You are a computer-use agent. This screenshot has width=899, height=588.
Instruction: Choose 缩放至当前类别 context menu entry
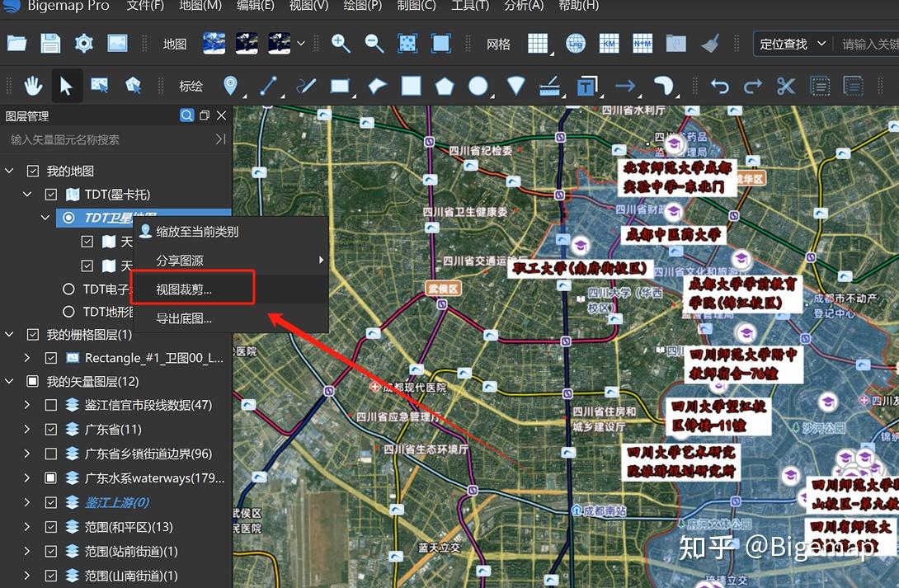pyautogui.click(x=230, y=232)
